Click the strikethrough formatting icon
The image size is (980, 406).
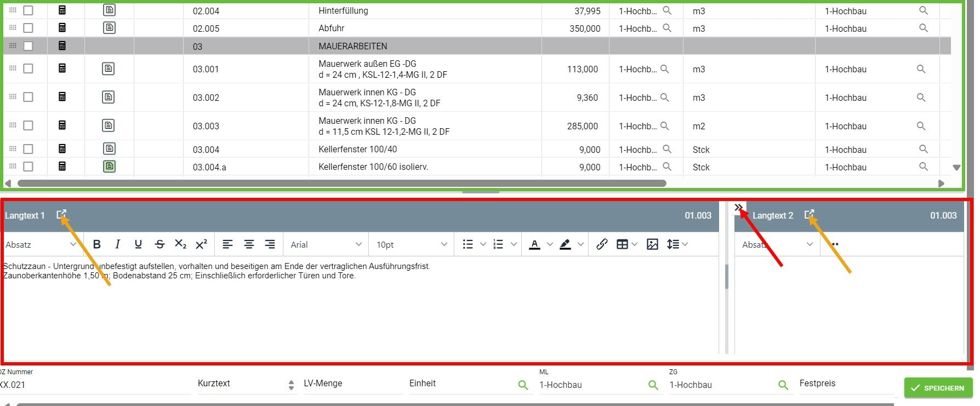pyautogui.click(x=159, y=244)
